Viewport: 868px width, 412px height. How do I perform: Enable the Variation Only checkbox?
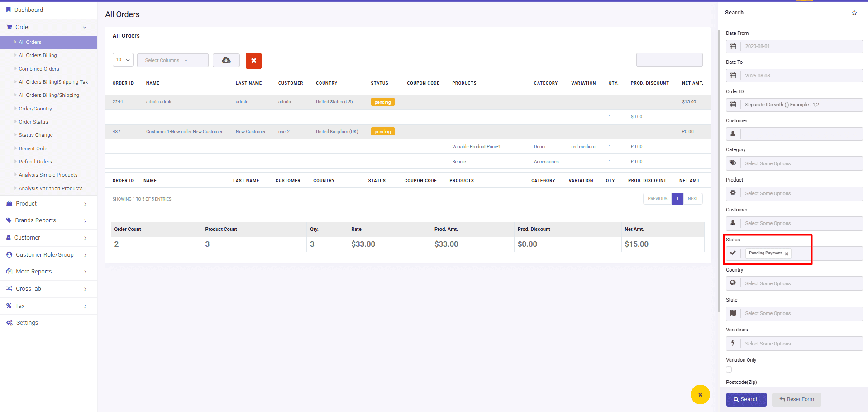click(729, 369)
